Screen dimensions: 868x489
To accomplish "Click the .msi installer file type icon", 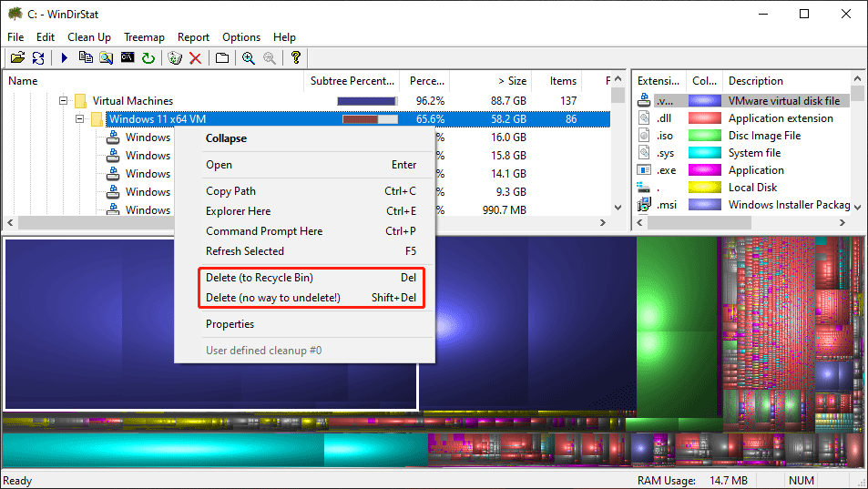I will click(644, 205).
